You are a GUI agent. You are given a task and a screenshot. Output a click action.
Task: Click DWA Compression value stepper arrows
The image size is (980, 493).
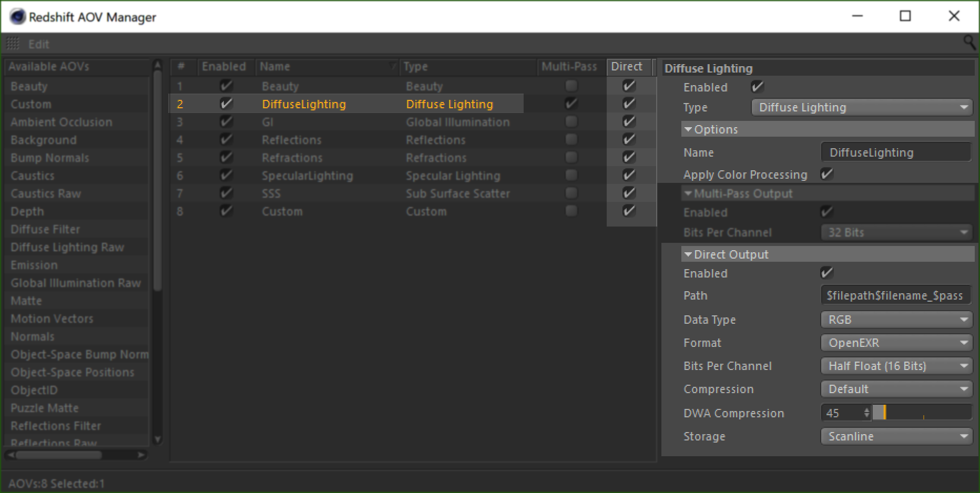pyautogui.click(x=866, y=413)
